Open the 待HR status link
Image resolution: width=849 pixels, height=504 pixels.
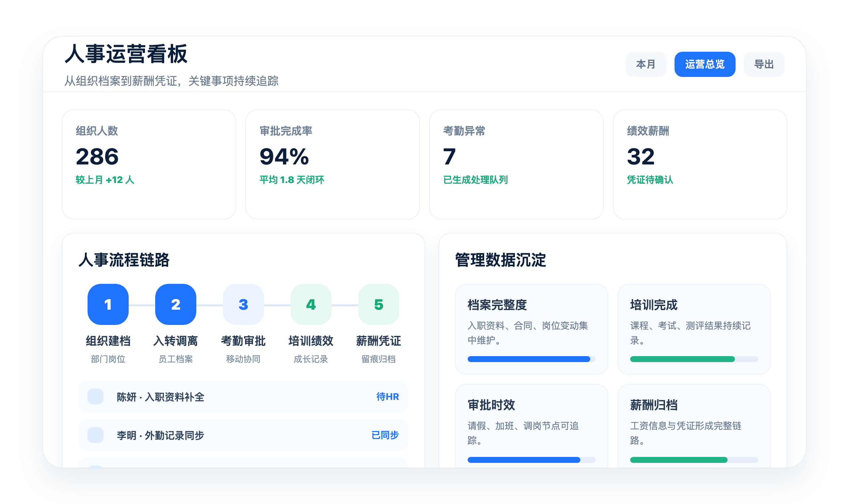coord(387,397)
